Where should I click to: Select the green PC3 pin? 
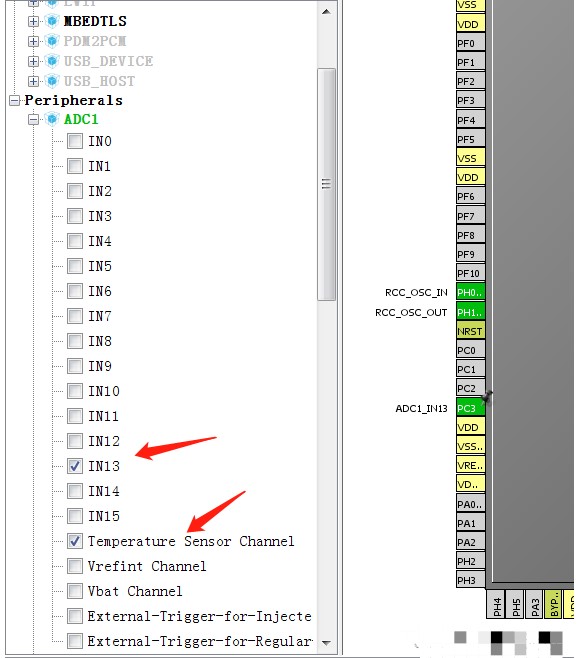tap(470, 408)
